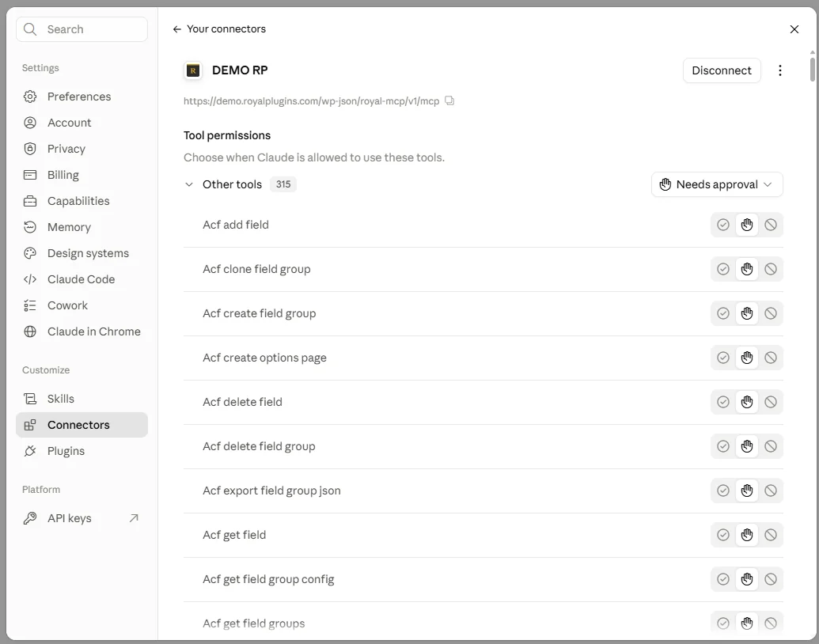The height and width of the screenshot is (644, 819).
Task: Click the DEMO RP connector logo icon
Action: click(x=193, y=70)
